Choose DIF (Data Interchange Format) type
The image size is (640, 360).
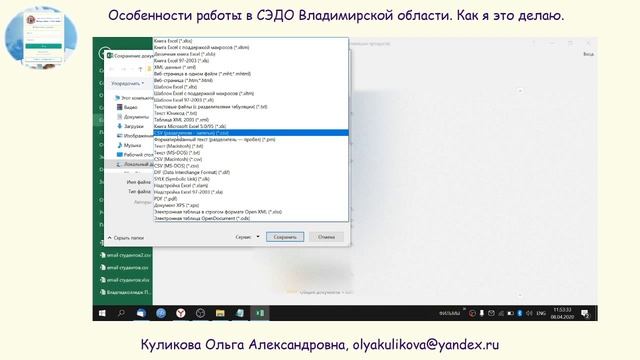(x=251, y=172)
